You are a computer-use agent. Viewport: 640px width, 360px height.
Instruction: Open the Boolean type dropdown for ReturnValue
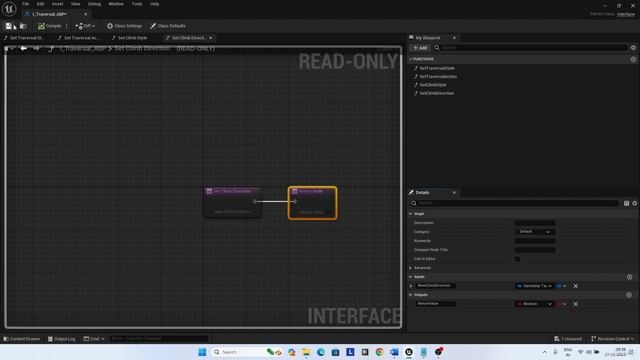click(534, 304)
